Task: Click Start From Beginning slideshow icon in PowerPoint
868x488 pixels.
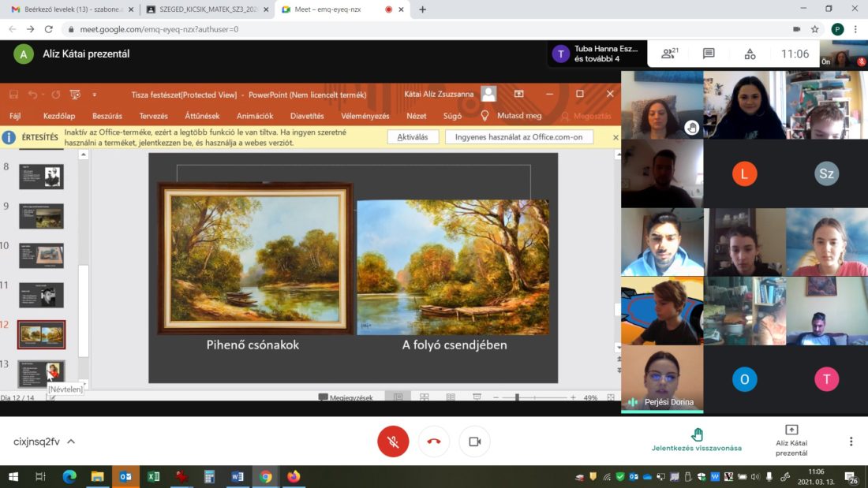Action: point(75,95)
